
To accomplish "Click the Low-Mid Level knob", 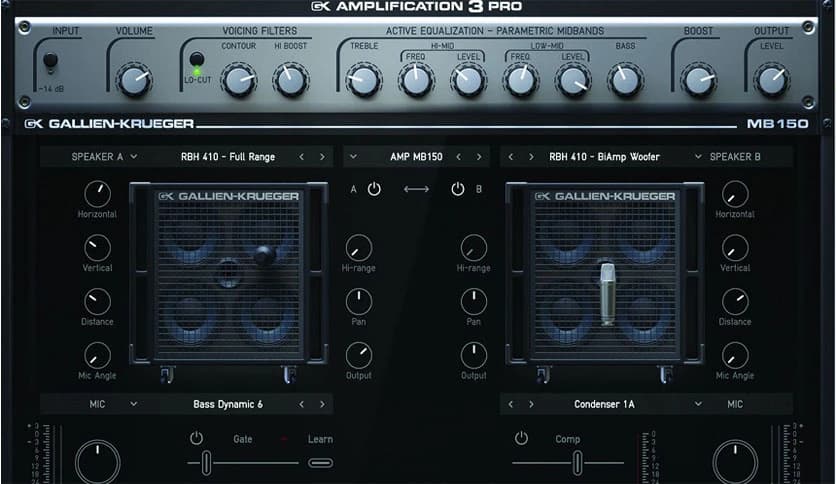I will point(573,80).
